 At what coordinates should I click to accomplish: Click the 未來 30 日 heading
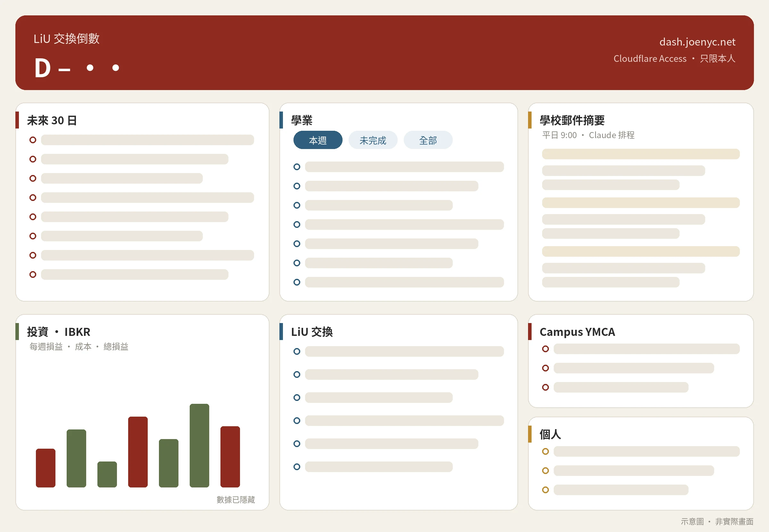tap(52, 120)
